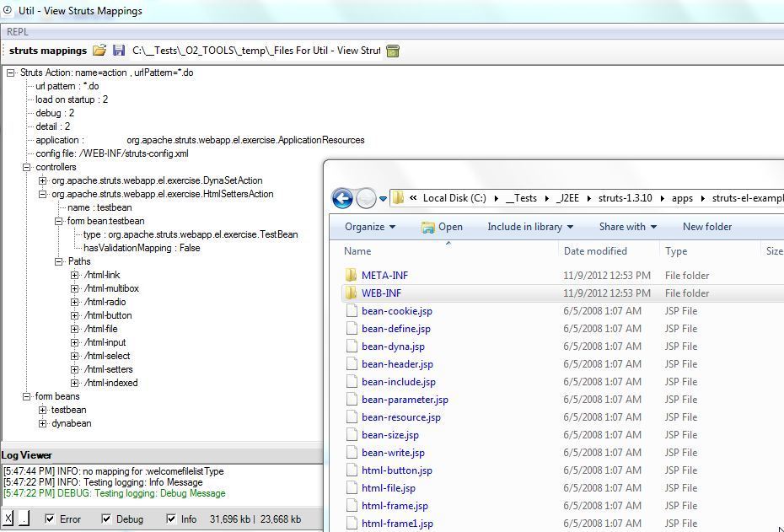
Task: Collapse the controllers tree node
Action: pos(27,167)
